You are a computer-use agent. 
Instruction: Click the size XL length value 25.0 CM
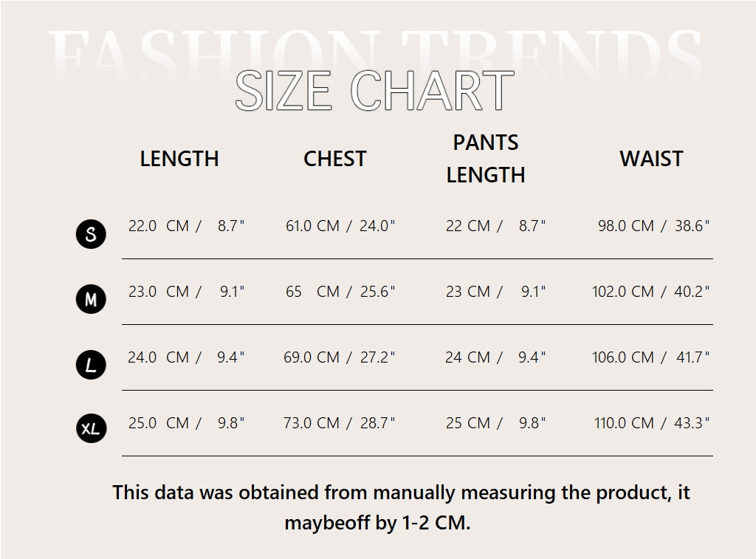(159, 423)
